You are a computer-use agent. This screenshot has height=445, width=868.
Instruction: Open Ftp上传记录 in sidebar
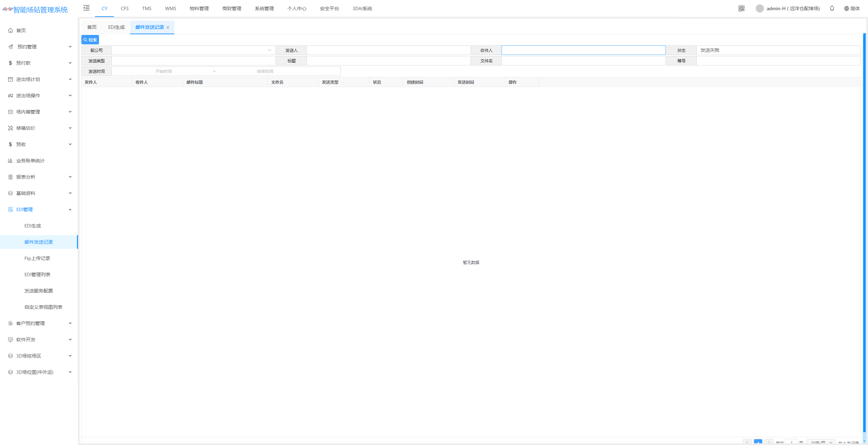[x=37, y=258]
